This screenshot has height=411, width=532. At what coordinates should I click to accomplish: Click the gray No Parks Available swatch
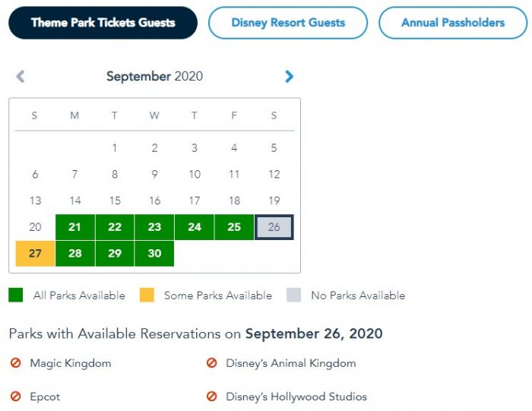(293, 296)
